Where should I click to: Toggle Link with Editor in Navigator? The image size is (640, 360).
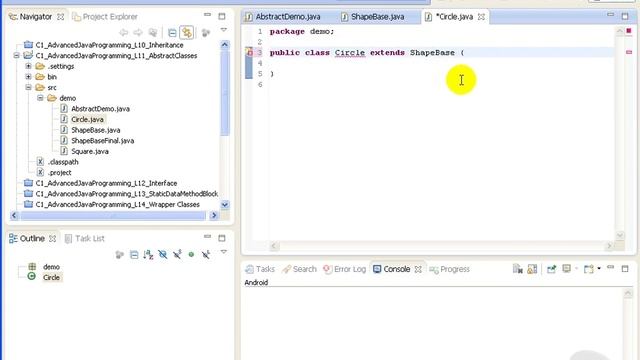coord(187,32)
